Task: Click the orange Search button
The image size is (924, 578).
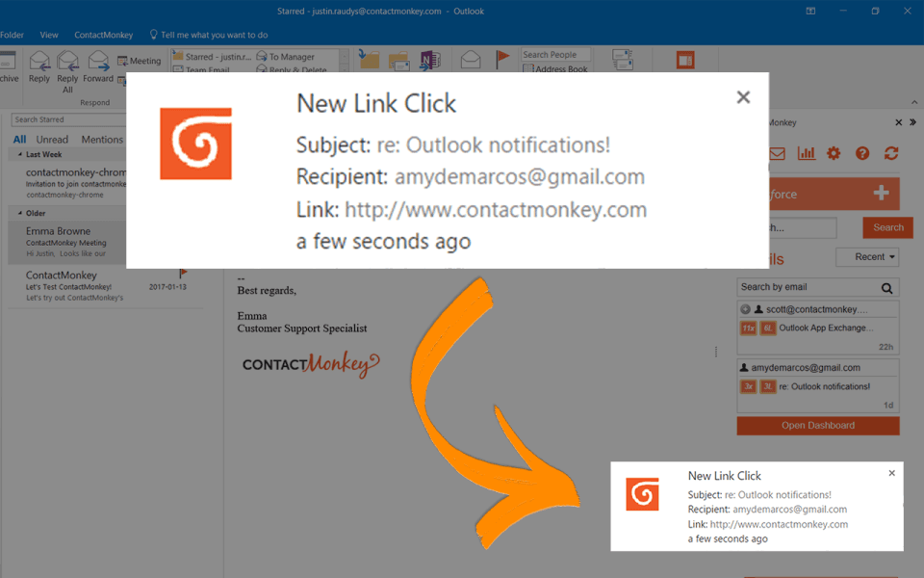Action: pos(888,227)
